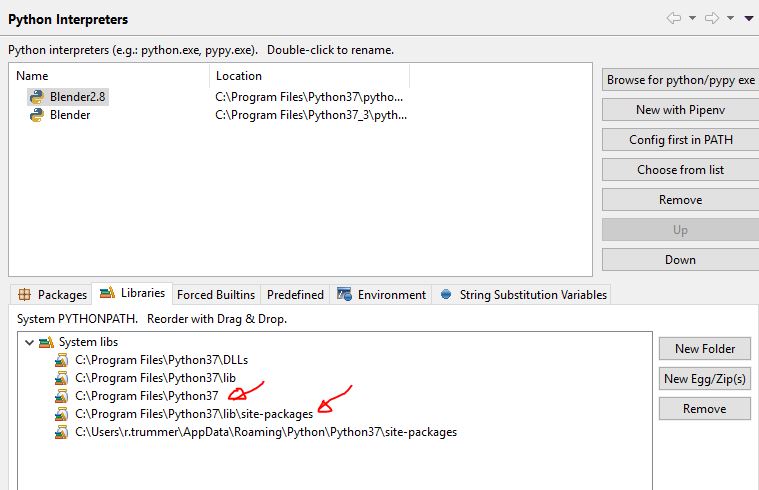
Task: Click New Folder button
Action: (705, 349)
